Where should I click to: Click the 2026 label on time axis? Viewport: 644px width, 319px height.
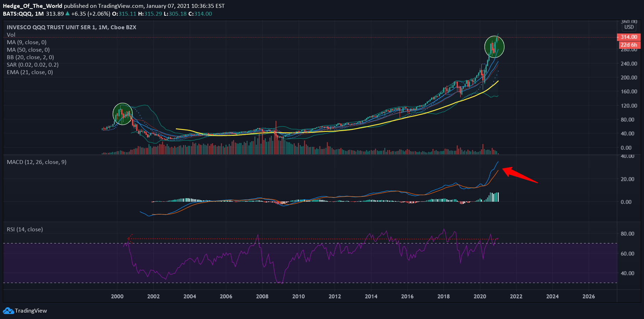pos(589,297)
